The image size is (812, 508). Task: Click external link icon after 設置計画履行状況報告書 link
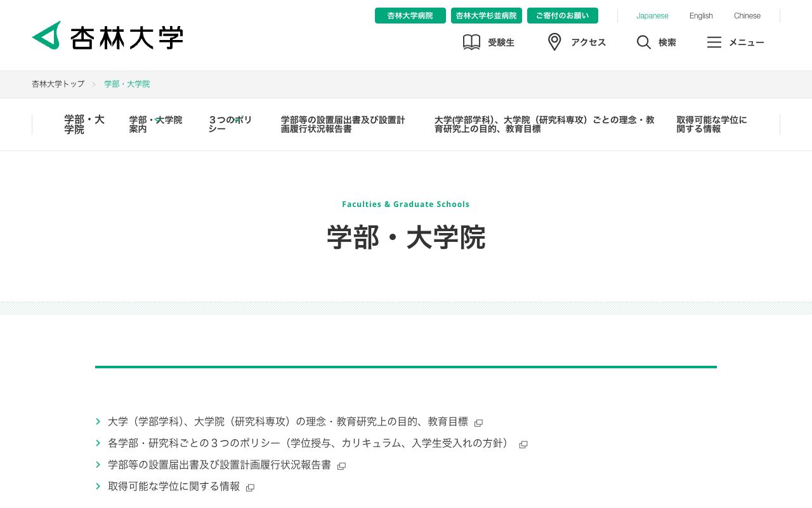coord(342,466)
